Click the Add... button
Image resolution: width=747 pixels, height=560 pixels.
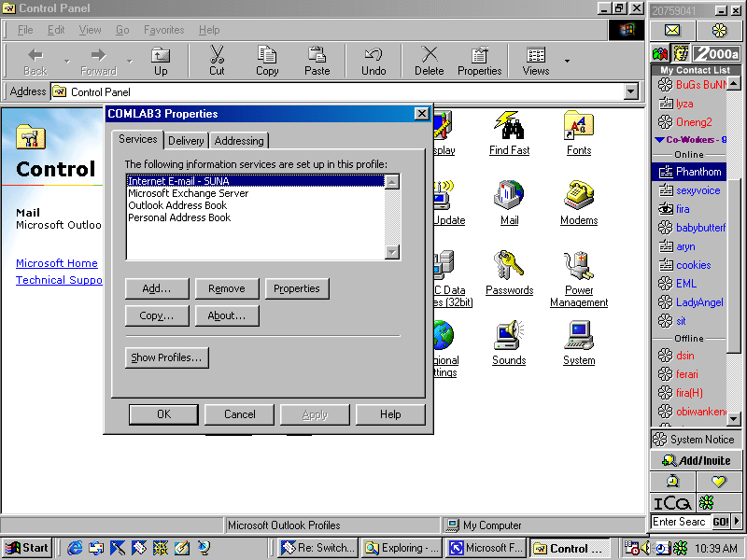click(157, 288)
